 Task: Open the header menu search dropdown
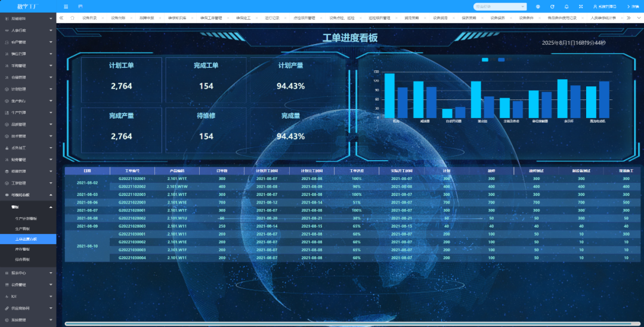(x=500, y=7)
